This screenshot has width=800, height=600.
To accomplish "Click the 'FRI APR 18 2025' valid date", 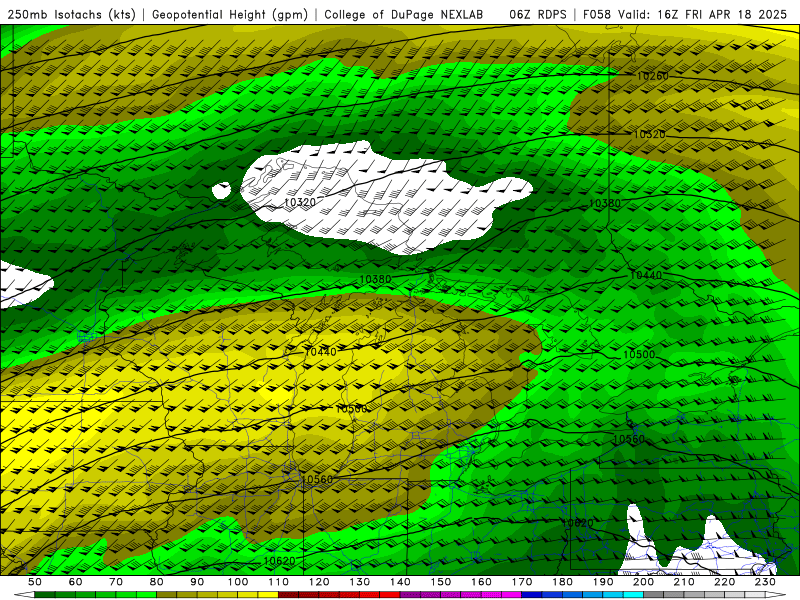I will pos(736,14).
